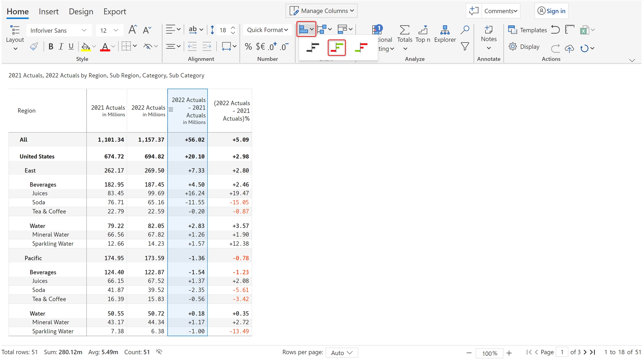Open the Export tab

click(115, 11)
